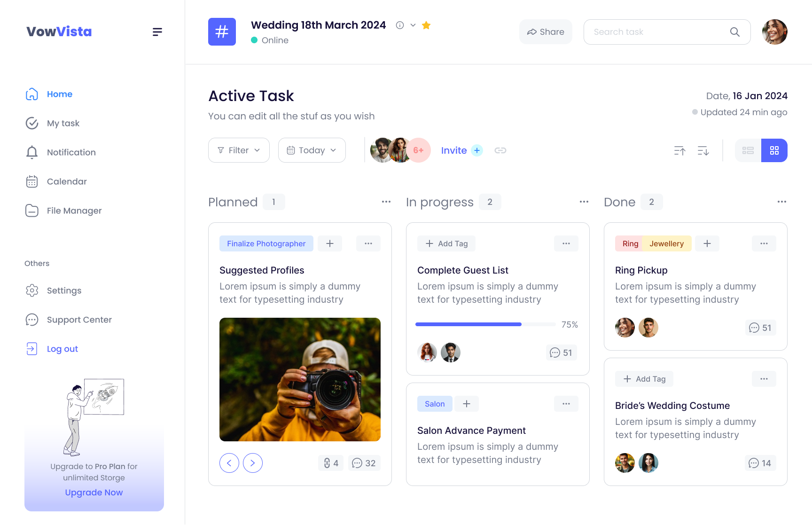
Task: Open In progress column more options
Action: tap(584, 202)
